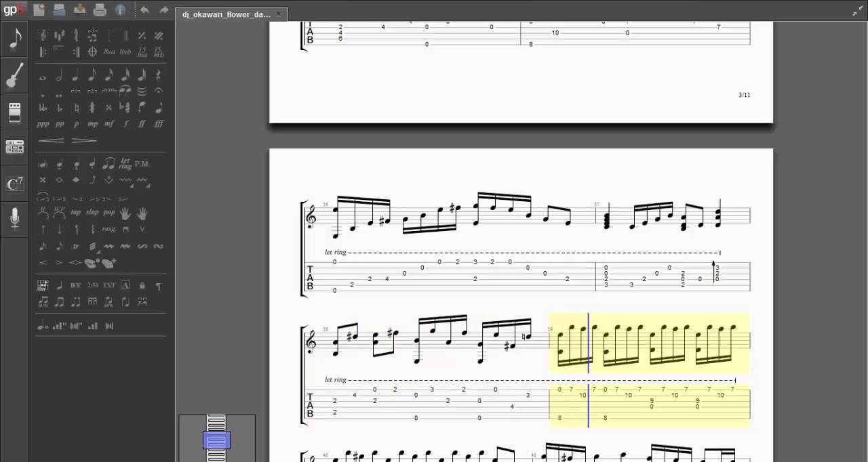Open the Mastering rack panel

(14, 146)
